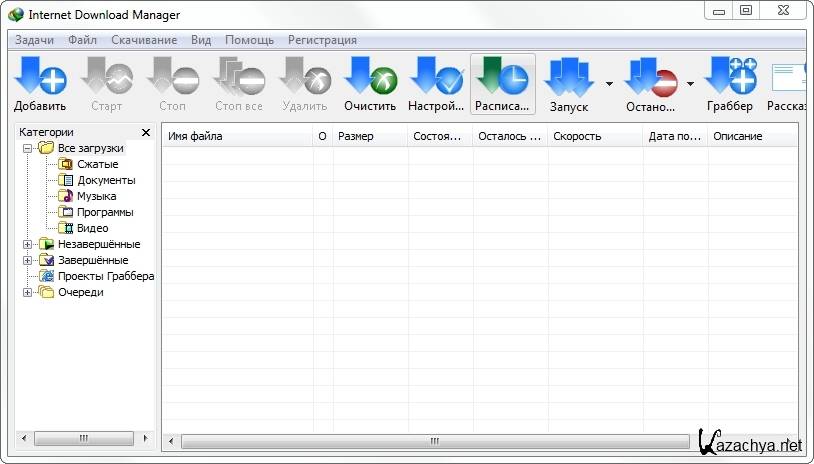This screenshot has width=814, height=464.
Task: Expand the Завершённые tree node
Action: [27, 260]
